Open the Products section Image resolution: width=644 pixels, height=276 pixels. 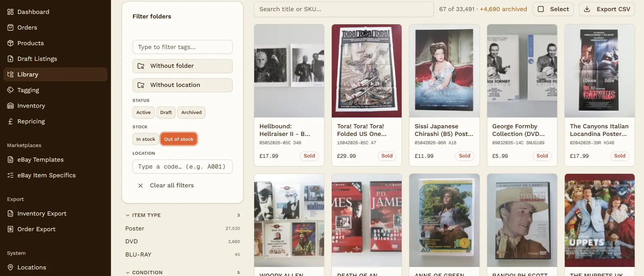pos(55,43)
